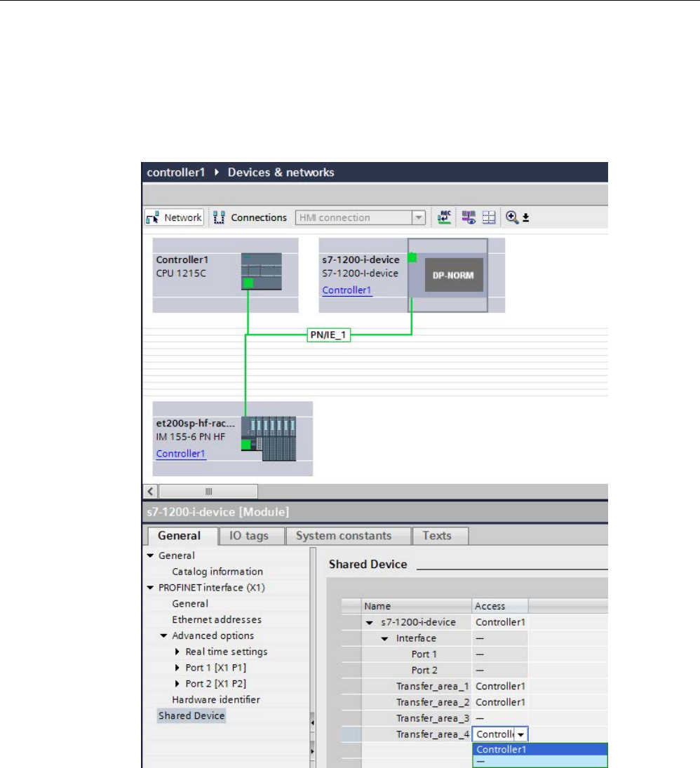
Task: Expand Port 1 [X1 P1] node
Action: (177, 668)
